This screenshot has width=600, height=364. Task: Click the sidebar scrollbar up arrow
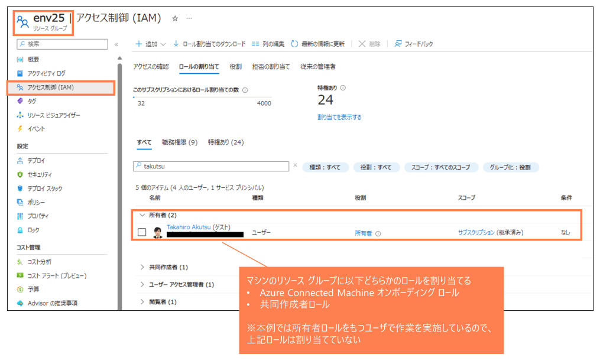coord(120,58)
